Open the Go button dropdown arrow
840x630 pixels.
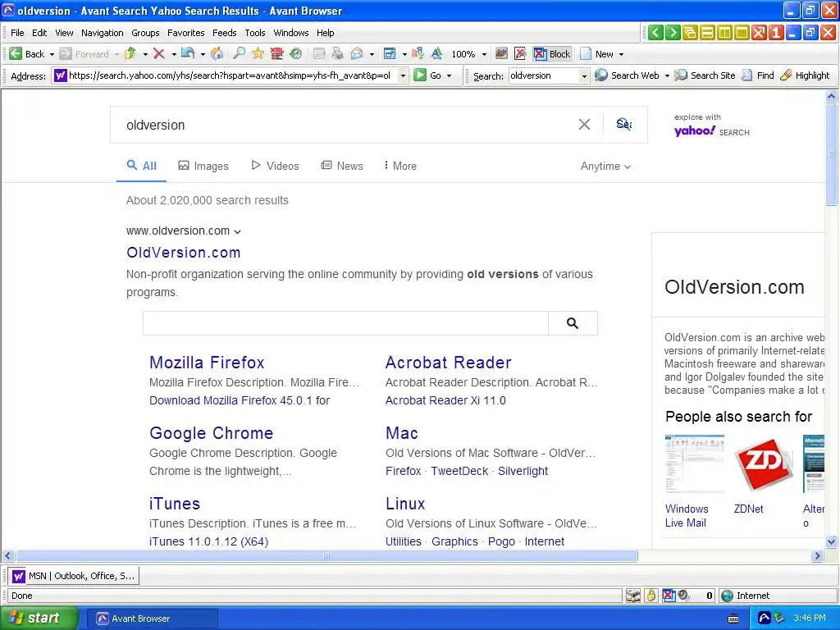pos(449,75)
